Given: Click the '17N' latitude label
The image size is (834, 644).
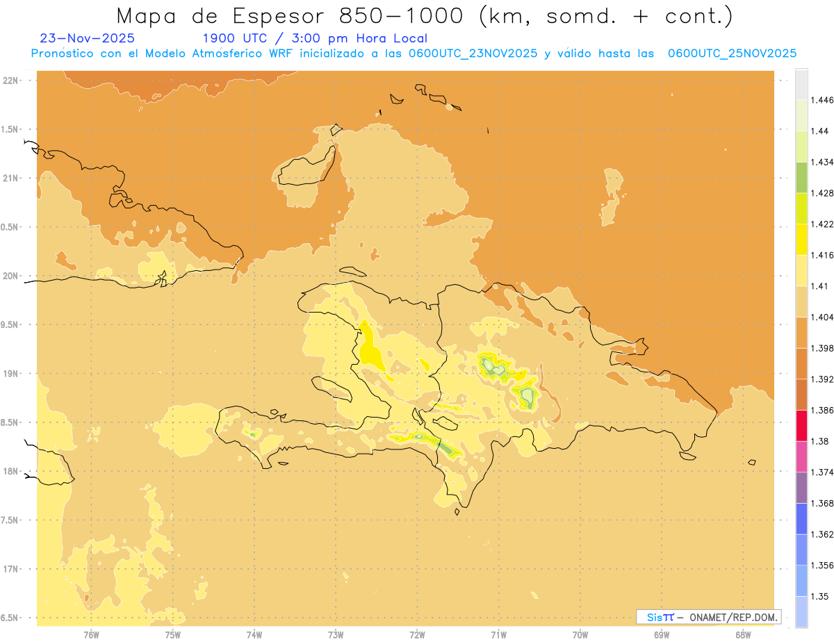Looking at the screenshot, I should (12, 569).
